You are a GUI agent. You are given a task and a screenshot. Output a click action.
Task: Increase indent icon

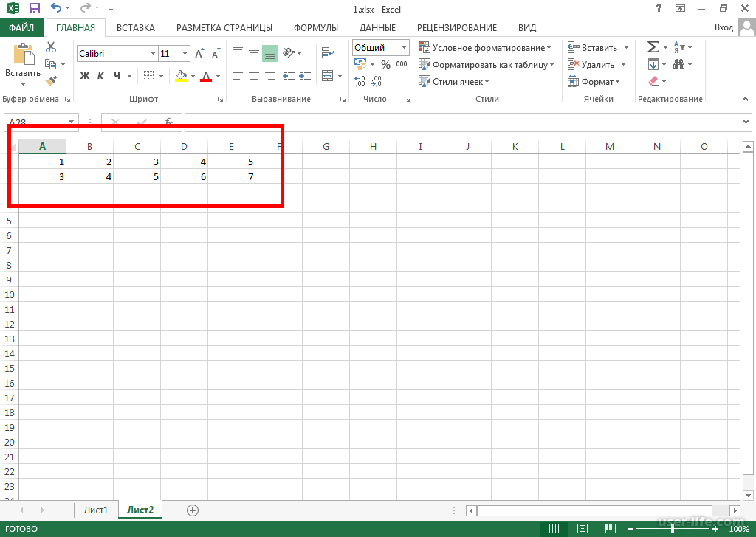coord(305,76)
